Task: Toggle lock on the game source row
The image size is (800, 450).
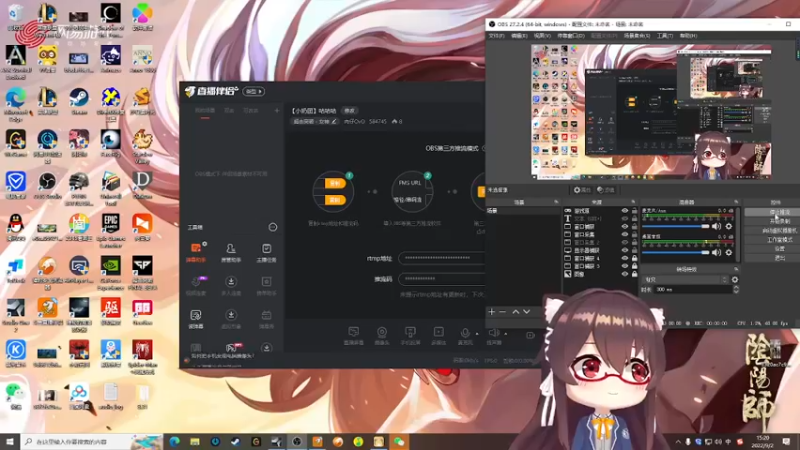Action: [x=634, y=210]
